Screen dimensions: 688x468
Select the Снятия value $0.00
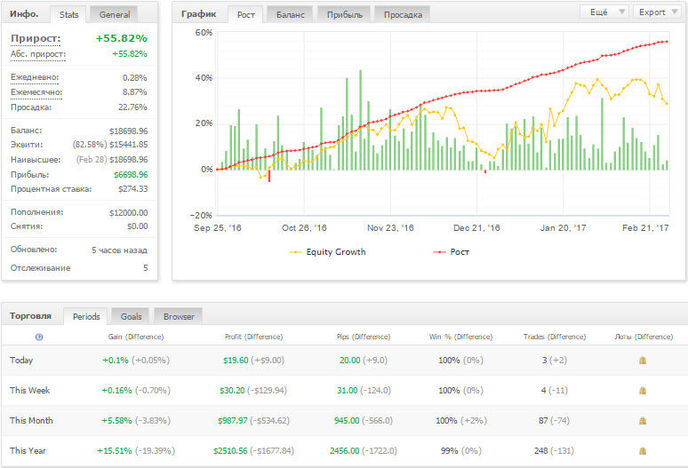pos(137,226)
